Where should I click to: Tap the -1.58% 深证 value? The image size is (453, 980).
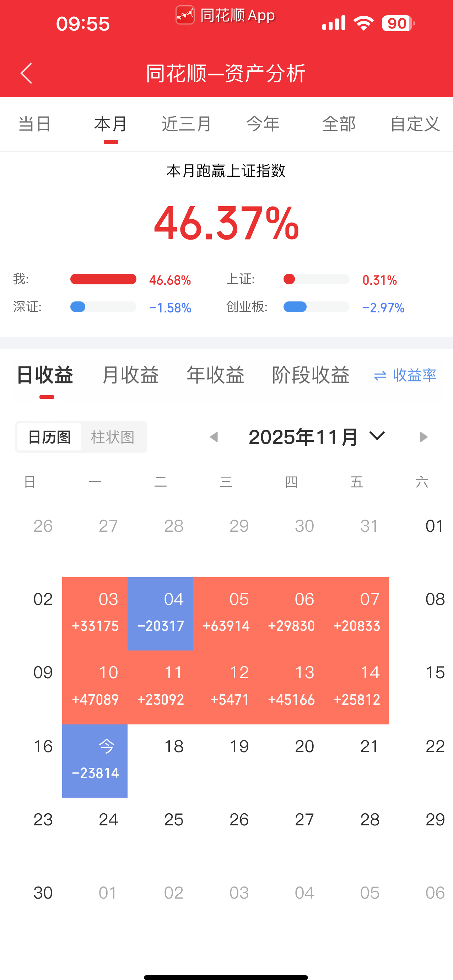click(x=170, y=308)
